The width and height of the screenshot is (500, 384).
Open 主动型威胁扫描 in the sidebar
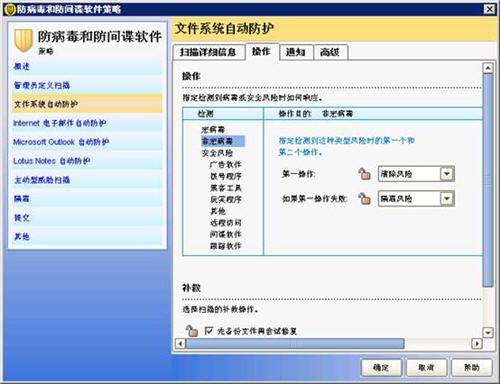point(87,180)
